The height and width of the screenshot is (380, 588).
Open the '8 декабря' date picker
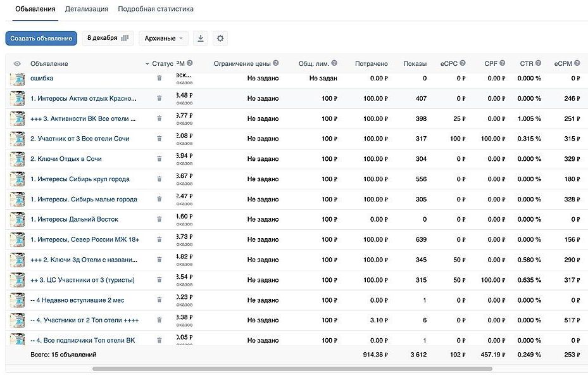(108, 38)
